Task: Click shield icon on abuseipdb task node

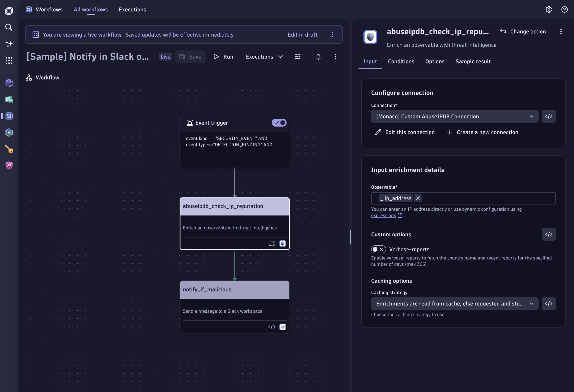Action: click(x=283, y=244)
